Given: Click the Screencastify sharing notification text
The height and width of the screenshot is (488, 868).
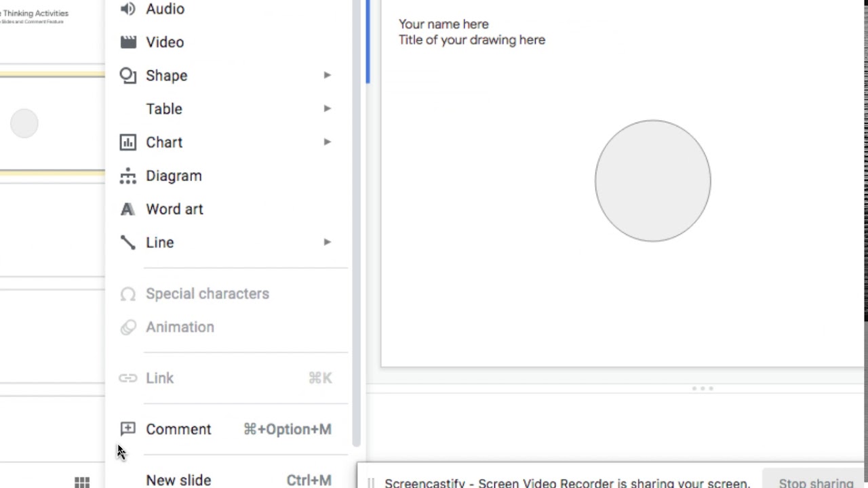Looking at the screenshot, I should tap(568, 483).
